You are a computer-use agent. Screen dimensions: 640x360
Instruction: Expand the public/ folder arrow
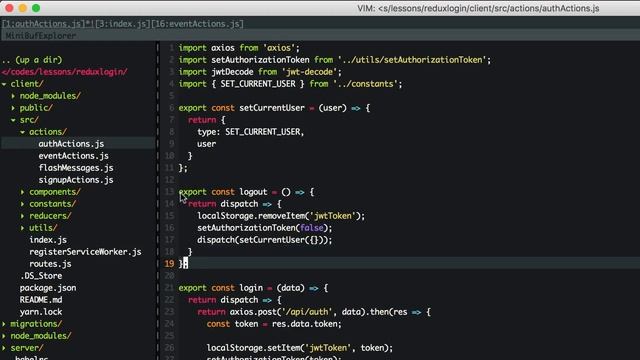pyautogui.click(x=13, y=108)
